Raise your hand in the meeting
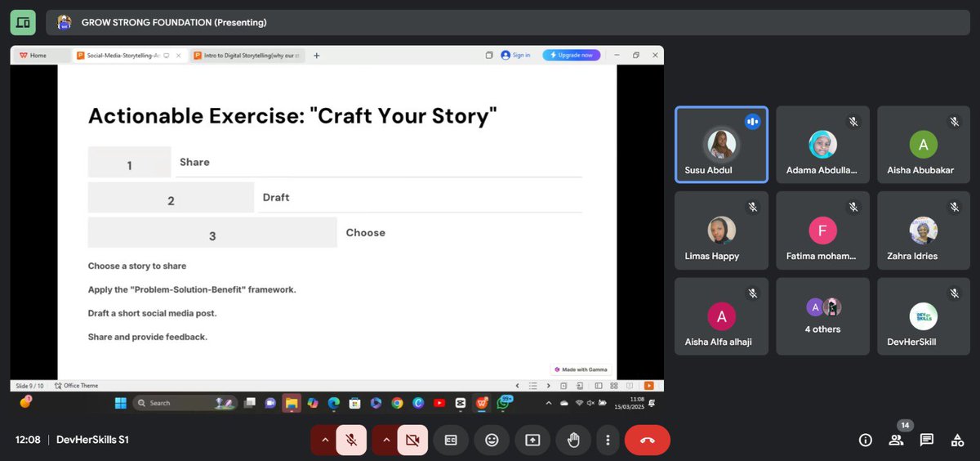Screen dimensions: 980x461 (x=573, y=440)
